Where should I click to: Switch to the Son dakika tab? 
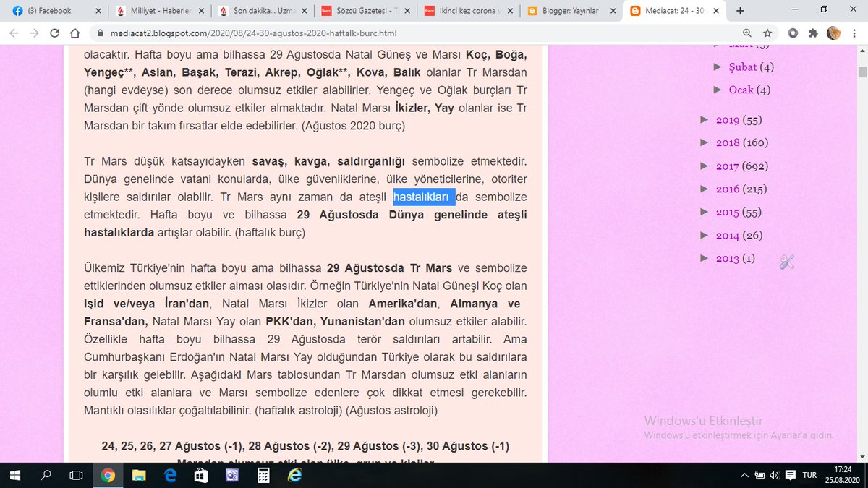[262, 11]
